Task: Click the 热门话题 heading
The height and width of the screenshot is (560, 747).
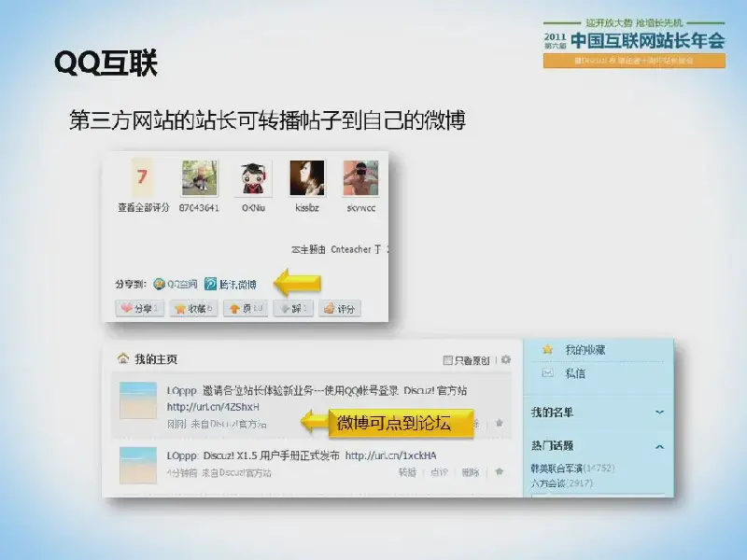Action: pos(552,446)
